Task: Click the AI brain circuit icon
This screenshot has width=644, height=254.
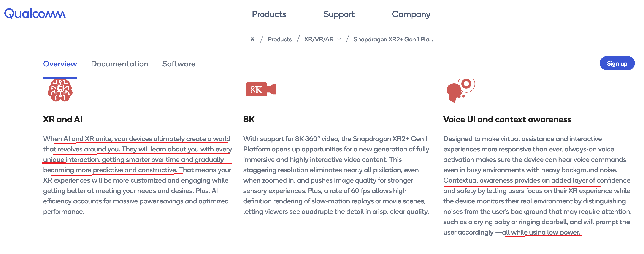Action: click(60, 90)
